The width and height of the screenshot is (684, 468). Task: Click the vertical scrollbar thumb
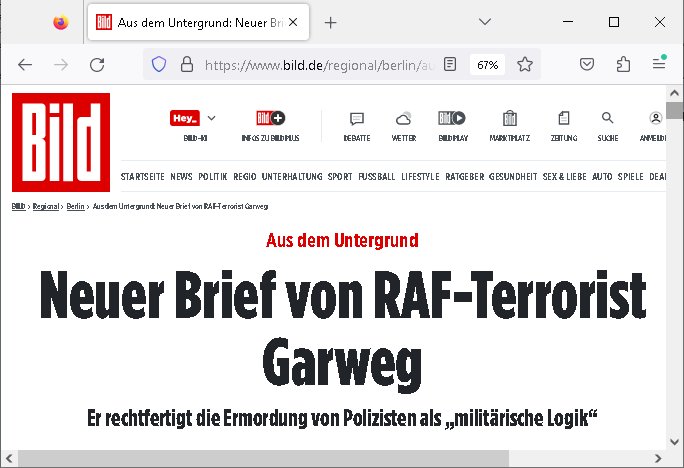[674, 110]
